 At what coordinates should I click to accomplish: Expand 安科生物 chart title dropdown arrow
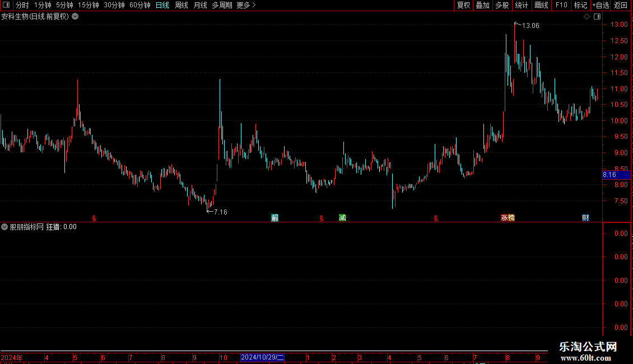pos(75,17)
